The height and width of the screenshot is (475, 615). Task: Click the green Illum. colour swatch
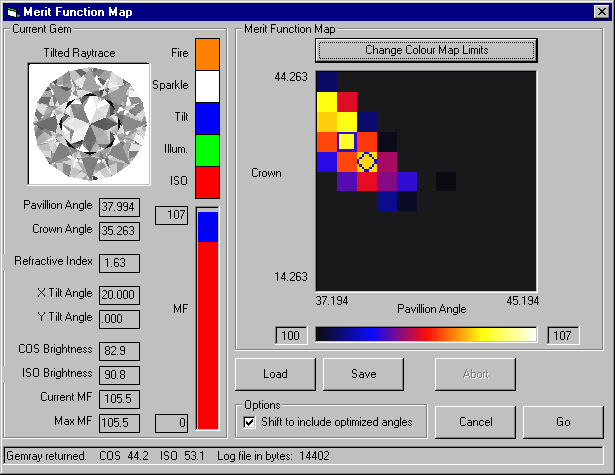207,151
